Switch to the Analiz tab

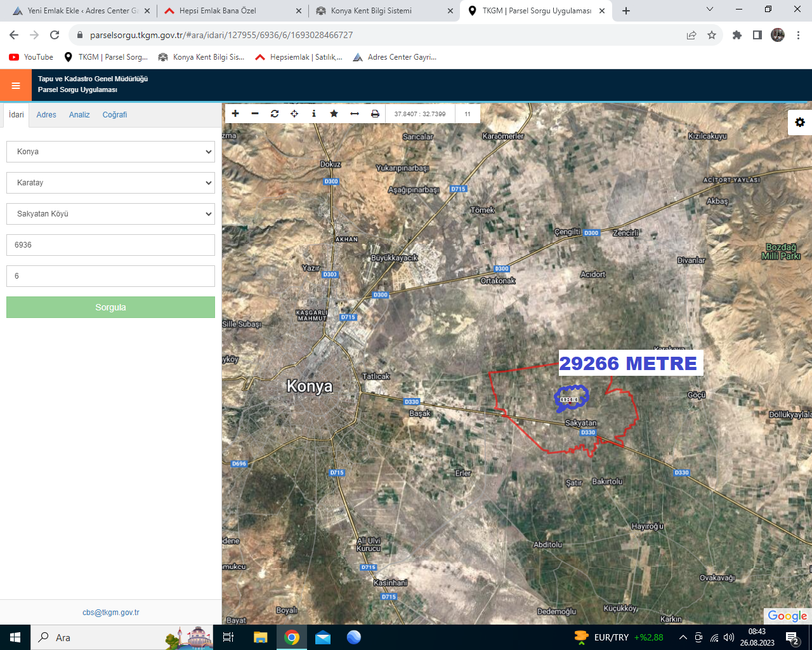tap(79, 115)
